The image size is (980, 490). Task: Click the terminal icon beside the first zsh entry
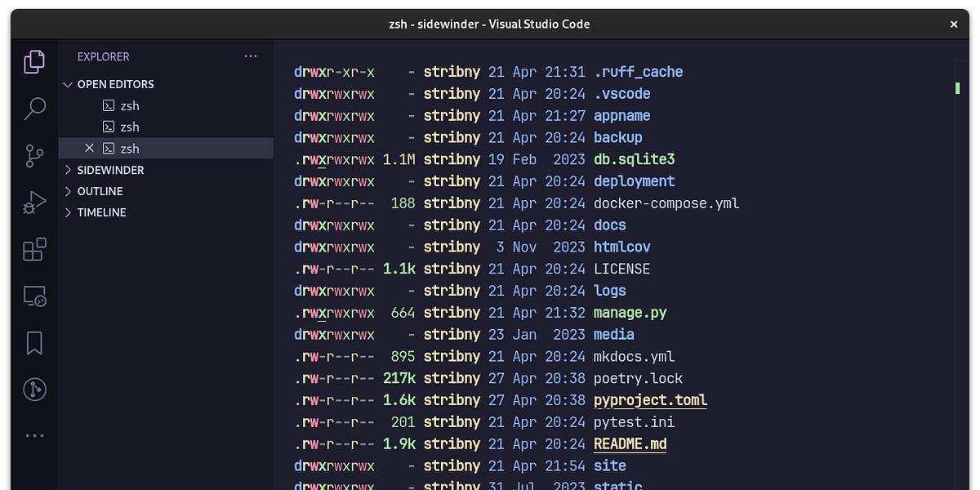coord(109,105)
